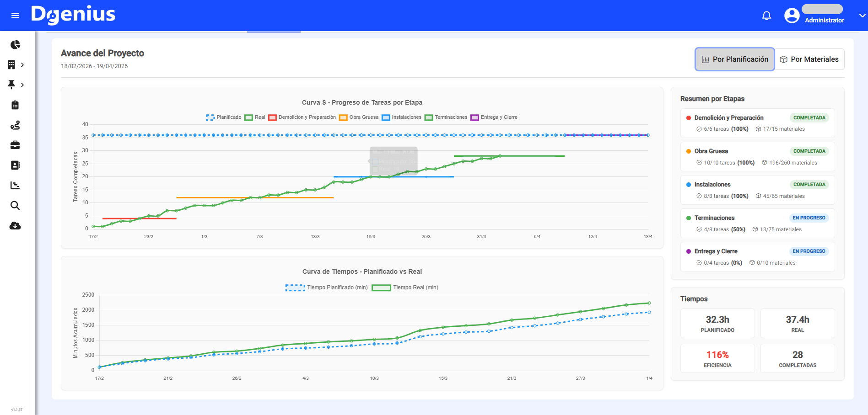Select the briefcase icon in the sidebar
The image size is (868, 415).
point(15,145)
